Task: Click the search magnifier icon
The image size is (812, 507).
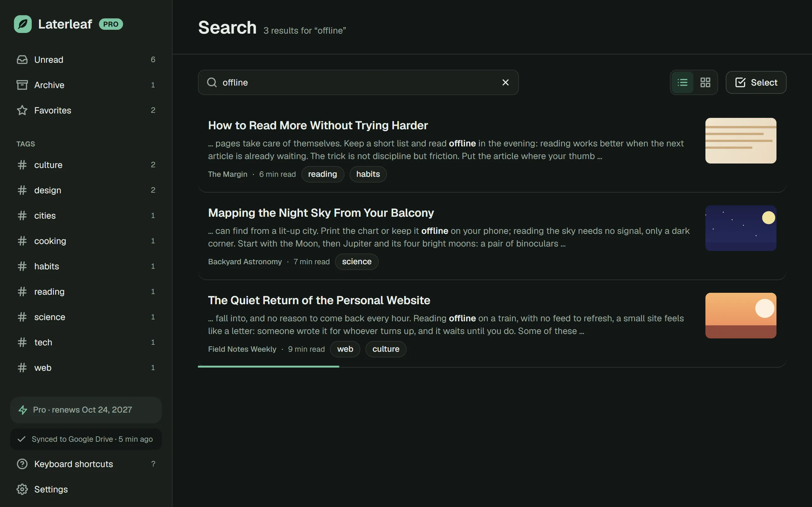Action: click(x=212, y=82)
